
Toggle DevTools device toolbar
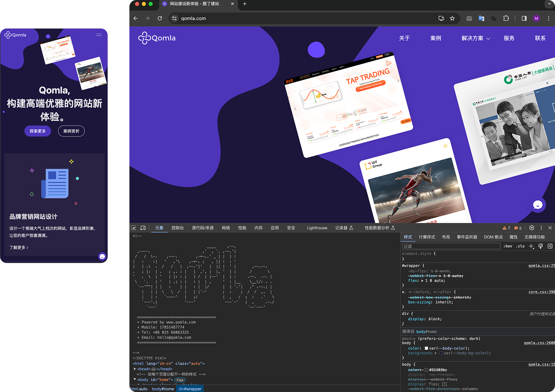point(143,228)
